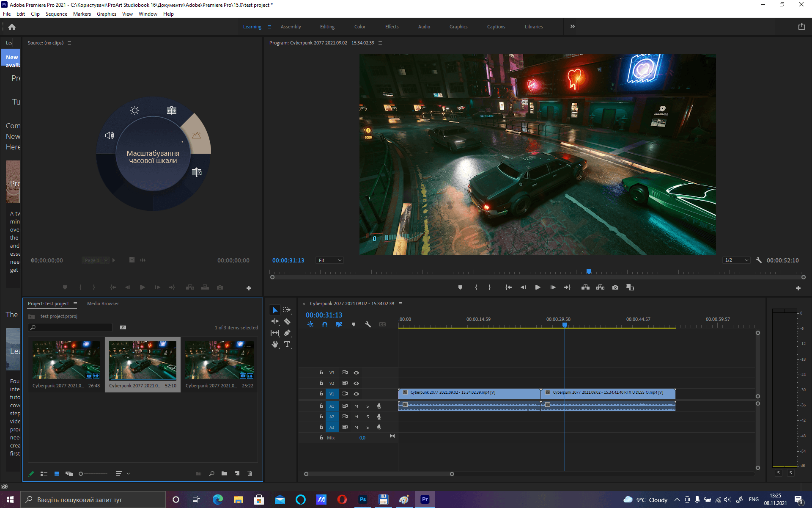Expand the hidden workspaces overflow chevrons

pos(572,26)
